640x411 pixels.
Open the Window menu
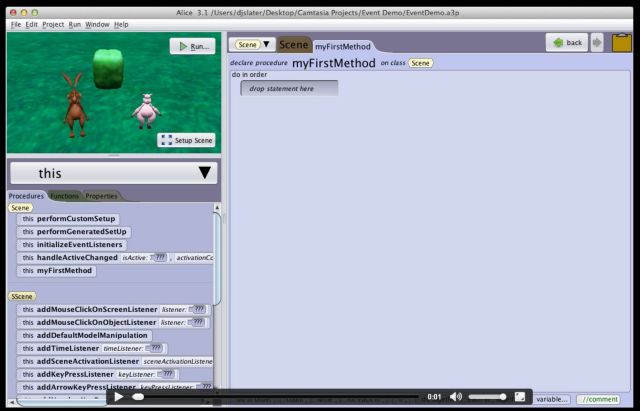97,23
